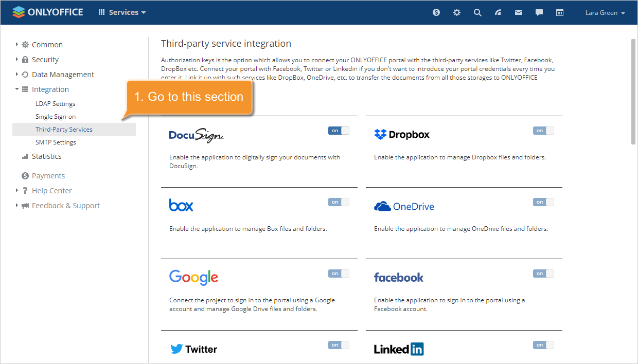
Task: Click the ONLYOFFICE logo
Action: click(x=47, y=12)
